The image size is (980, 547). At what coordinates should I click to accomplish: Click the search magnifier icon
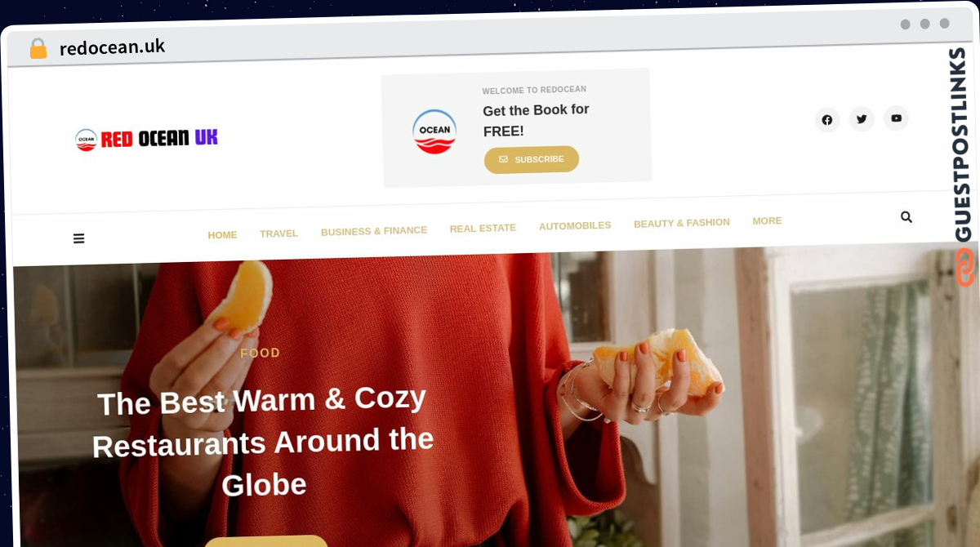tap(906, 217)
